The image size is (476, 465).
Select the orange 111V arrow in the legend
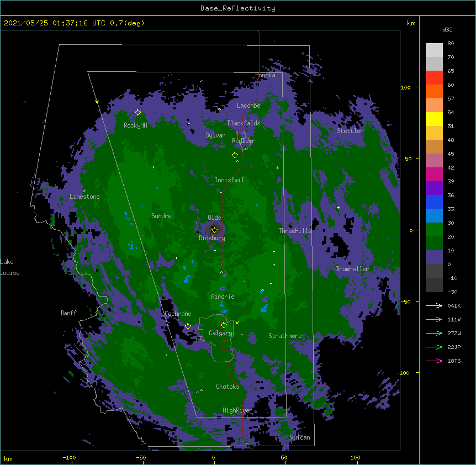click(x=434, y=319)
